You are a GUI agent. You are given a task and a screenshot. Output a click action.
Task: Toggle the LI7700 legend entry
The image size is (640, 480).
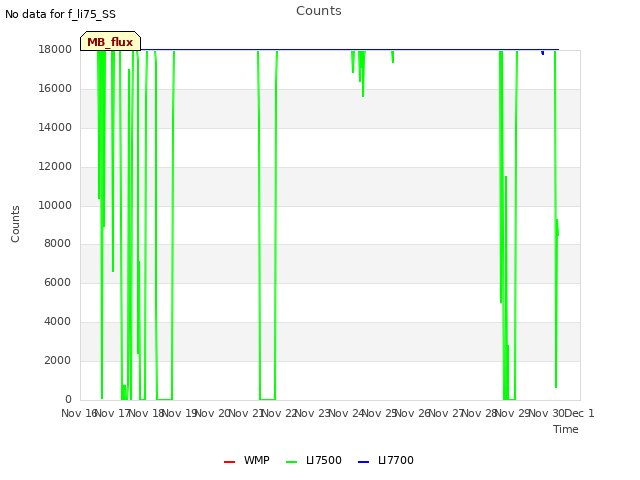385,460
